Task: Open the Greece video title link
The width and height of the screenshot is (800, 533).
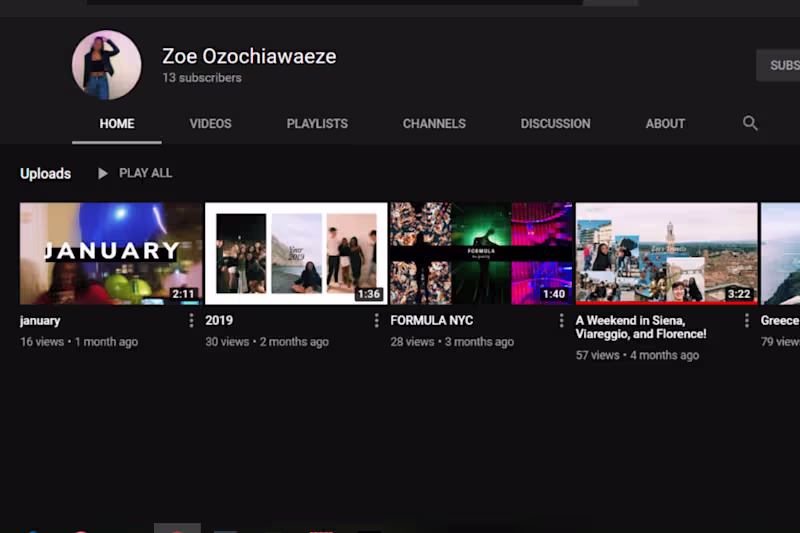Action: [780, 320]
